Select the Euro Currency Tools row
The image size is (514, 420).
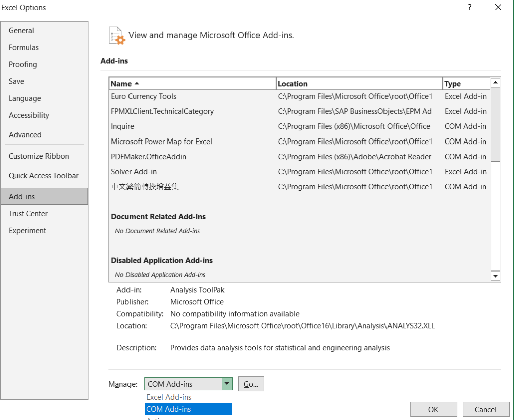(x=300, y=96)
